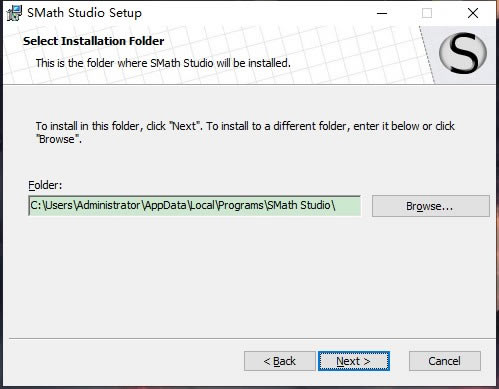Click the "Select Installation Folder" heading

[94, 41]
